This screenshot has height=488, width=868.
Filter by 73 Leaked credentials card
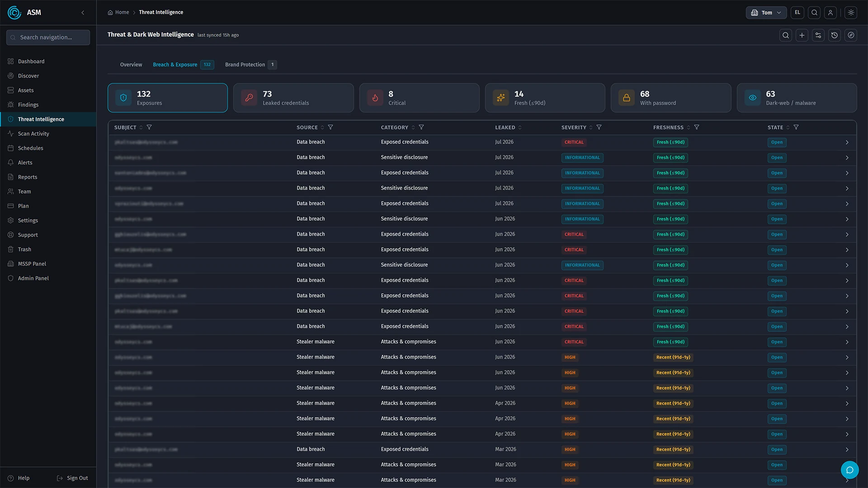click(x=293, y=98)
